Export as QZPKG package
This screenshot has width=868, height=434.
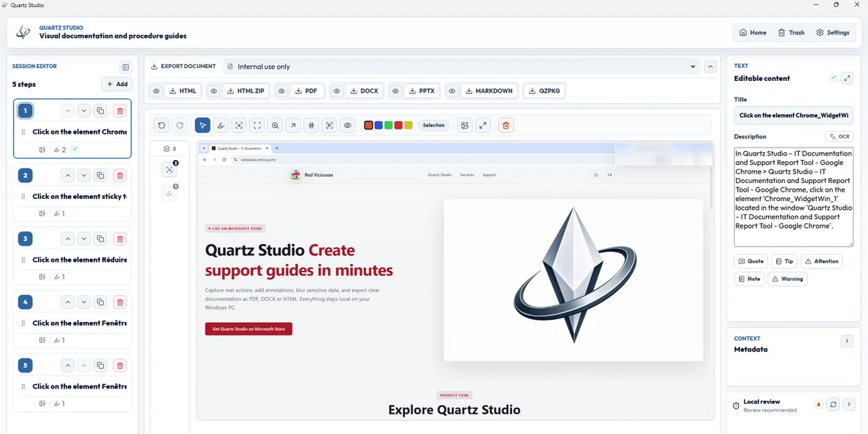[544, 91]
